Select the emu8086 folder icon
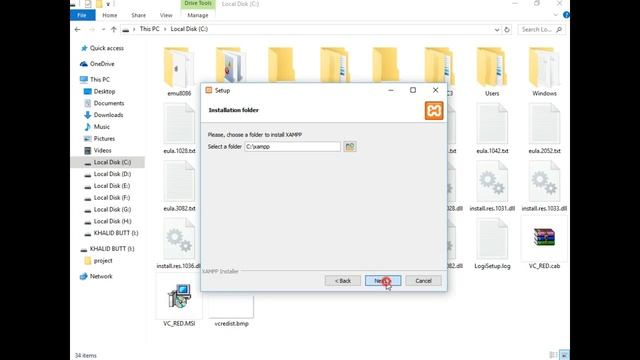 (x=179, y=67)
